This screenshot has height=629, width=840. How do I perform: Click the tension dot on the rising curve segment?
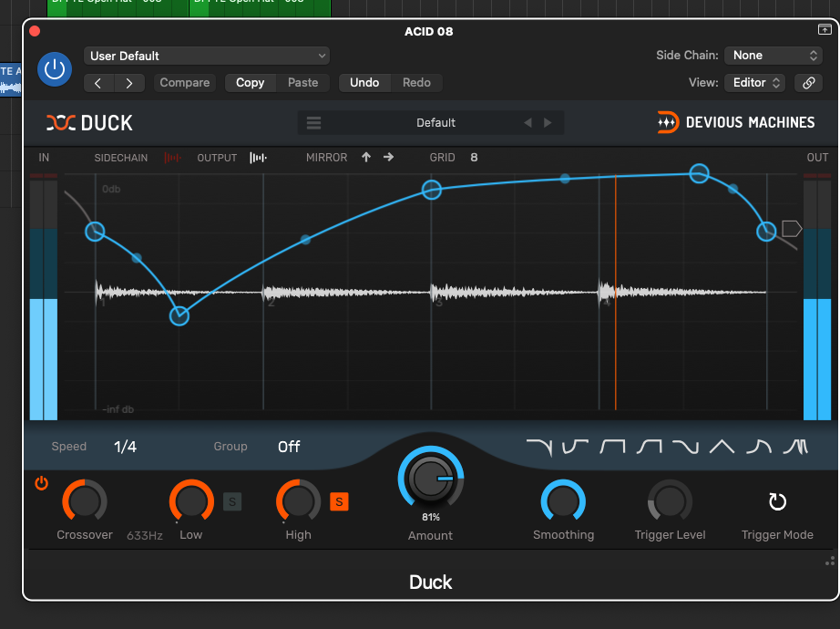(x=305, y=240)
